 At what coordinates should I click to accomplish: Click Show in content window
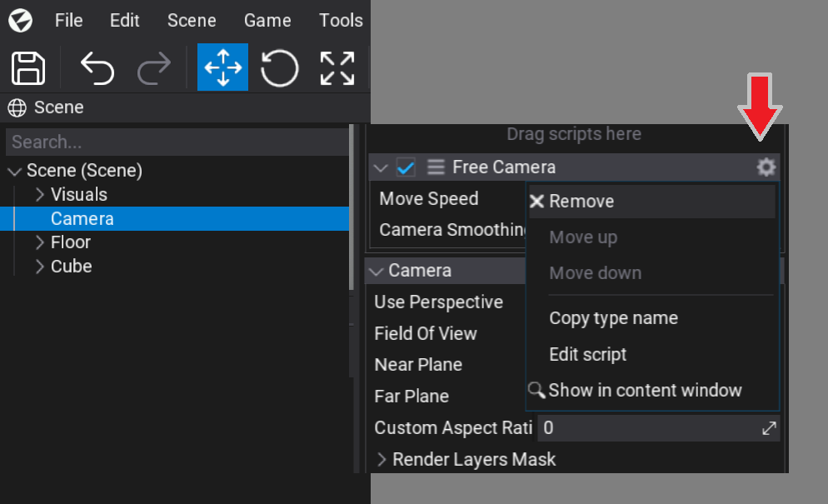[645, 390]
